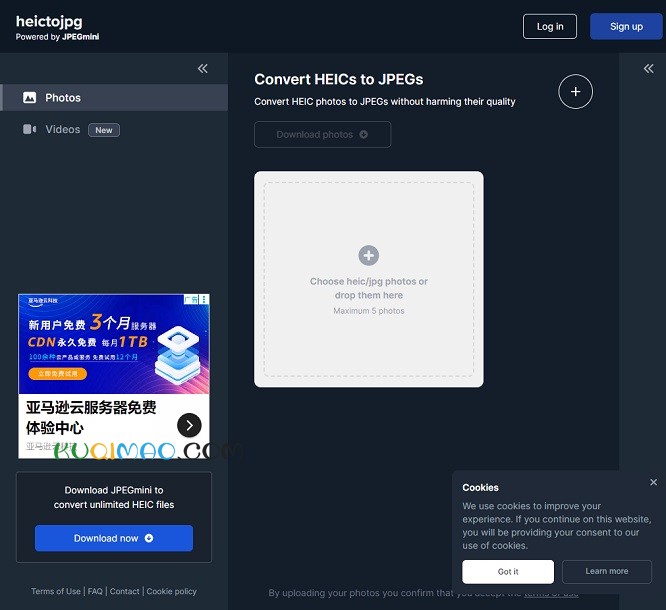Click the Log in button
The width and height of the screenshot is (666, 610).
coord(550,26)
